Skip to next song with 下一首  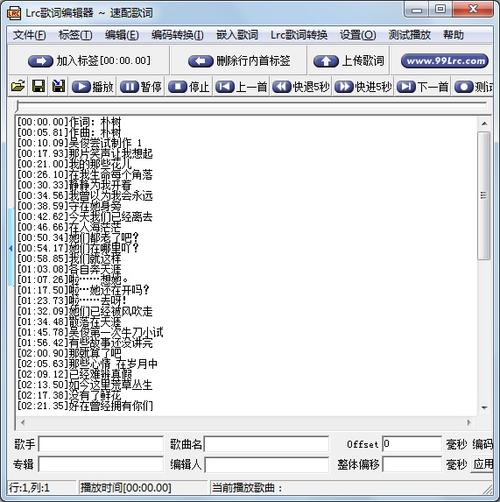(423, 87)
